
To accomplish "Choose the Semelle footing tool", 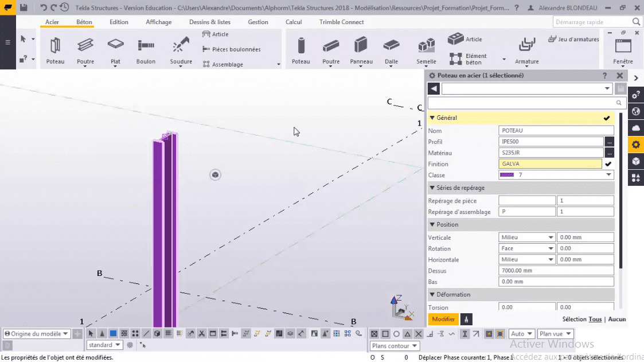I will click(x=426, y=50).
